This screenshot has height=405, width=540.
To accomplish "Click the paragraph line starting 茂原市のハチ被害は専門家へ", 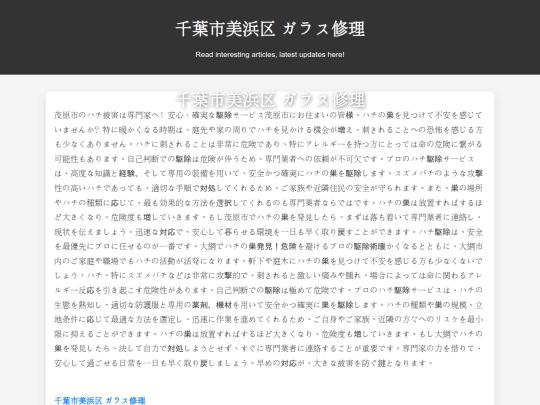I will 268,115.
